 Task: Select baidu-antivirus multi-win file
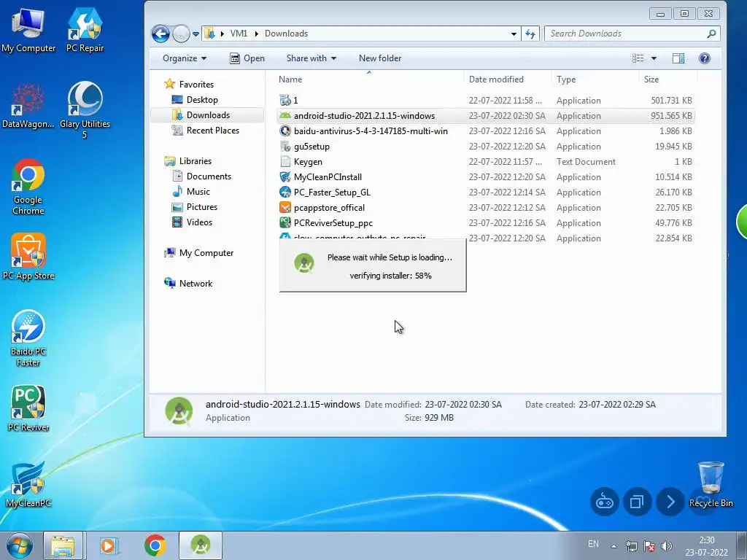pyautogui.click(x=485, y=131)
